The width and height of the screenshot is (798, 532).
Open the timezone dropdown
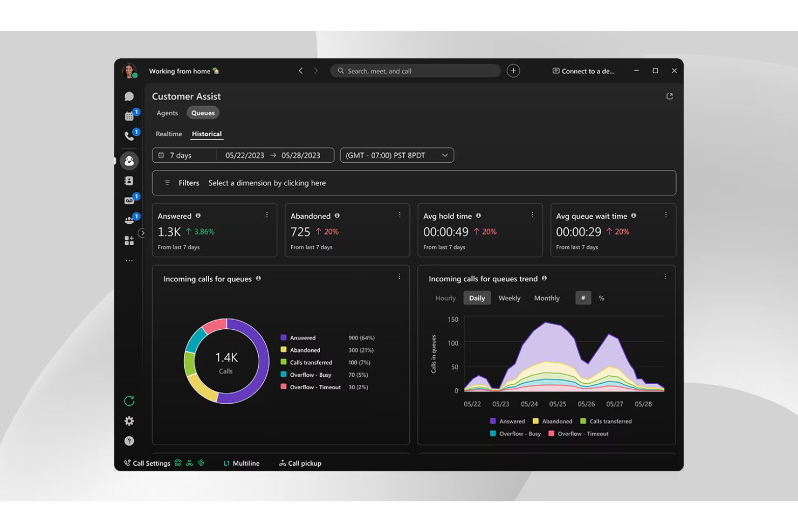point(397,155)
